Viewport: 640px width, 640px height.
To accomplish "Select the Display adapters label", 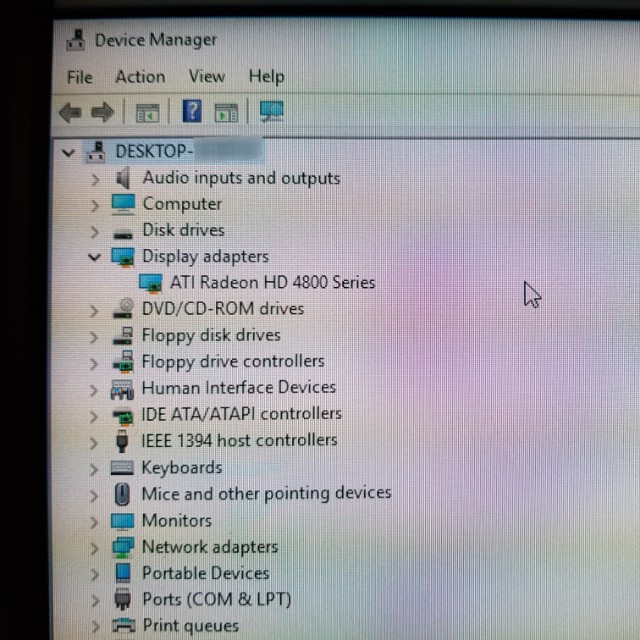I will pyautogui.click(x=206, y=257).
